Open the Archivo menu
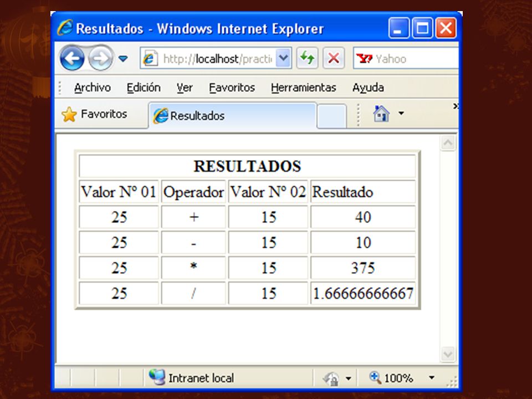The width and height of the screenshot is (532, 399). pyautogui.click(x=93, y=88)
